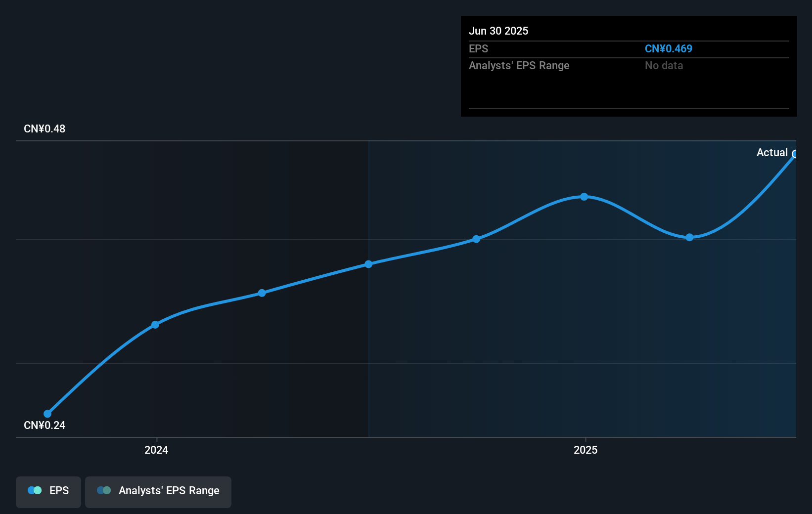812x514 pixels.
Task: Click the CN¥0.469 EPS value link
Action: [x=669, y=49]
